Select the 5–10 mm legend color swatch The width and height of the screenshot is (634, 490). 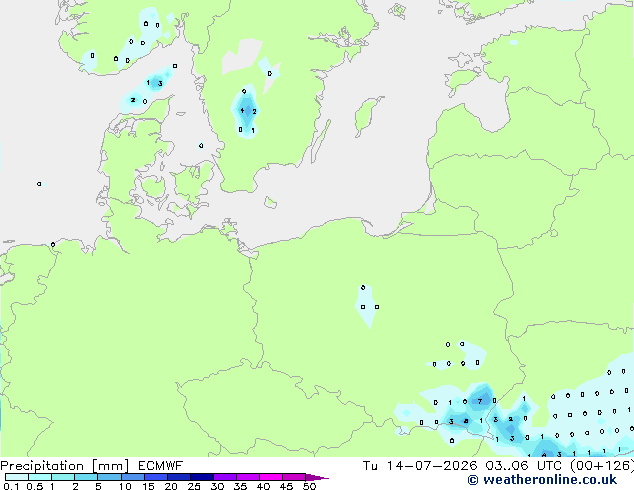[109, 477]
